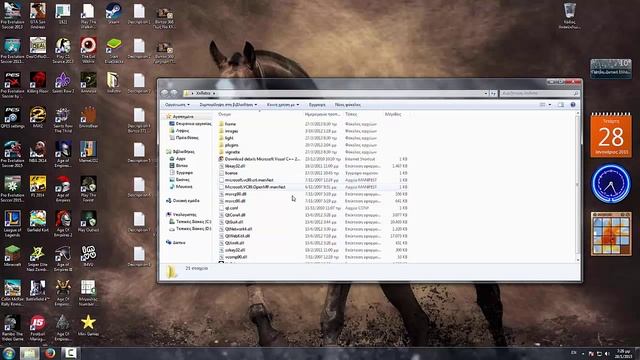Click the system tray clock
Image resolution: width=640 pixels, height=360 pixels.
pos(624,353)
